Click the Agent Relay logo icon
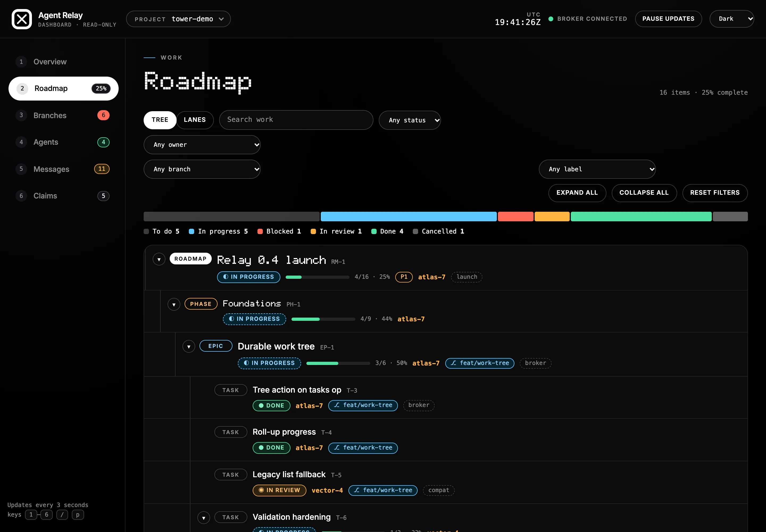 coord(22,19)
